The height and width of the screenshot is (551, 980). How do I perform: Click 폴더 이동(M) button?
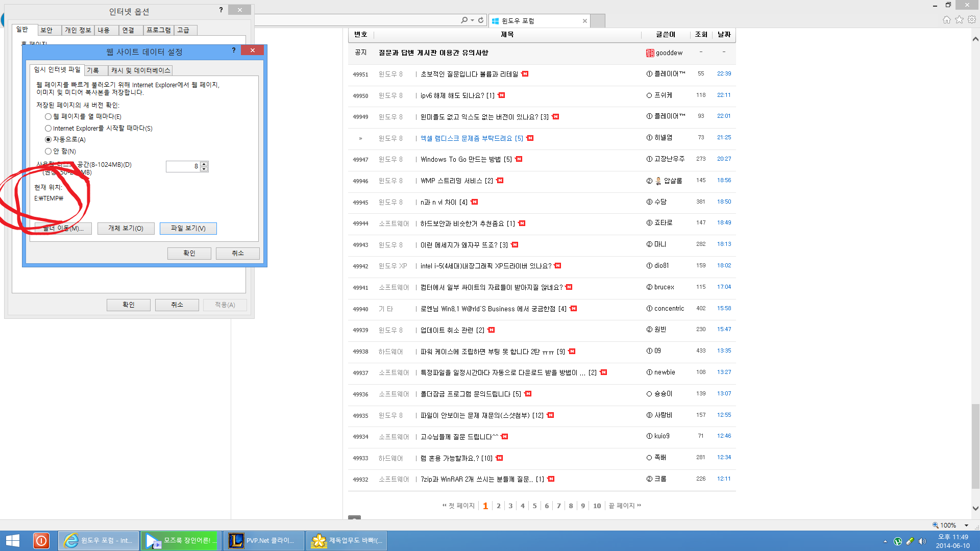click(x=63, y=229)
